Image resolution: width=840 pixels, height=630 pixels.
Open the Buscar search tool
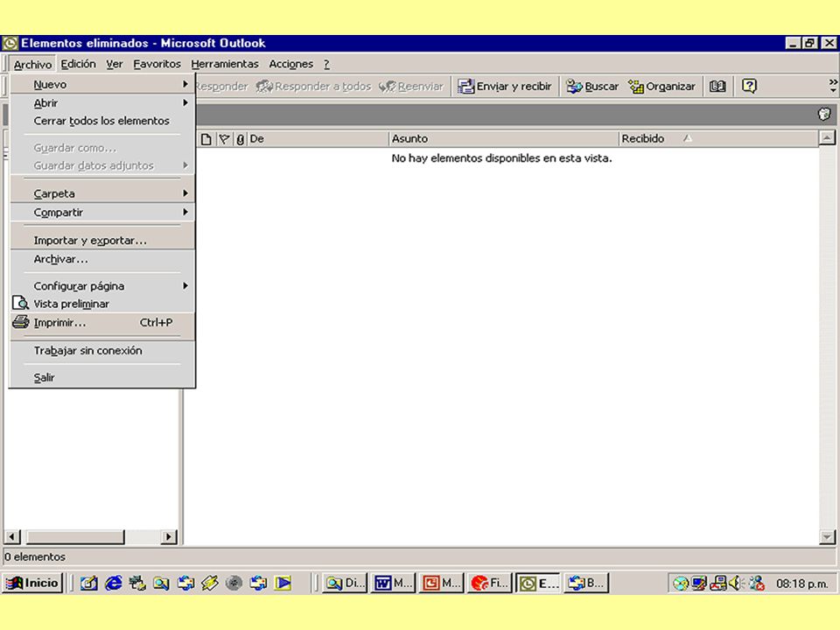pos(592,87)
